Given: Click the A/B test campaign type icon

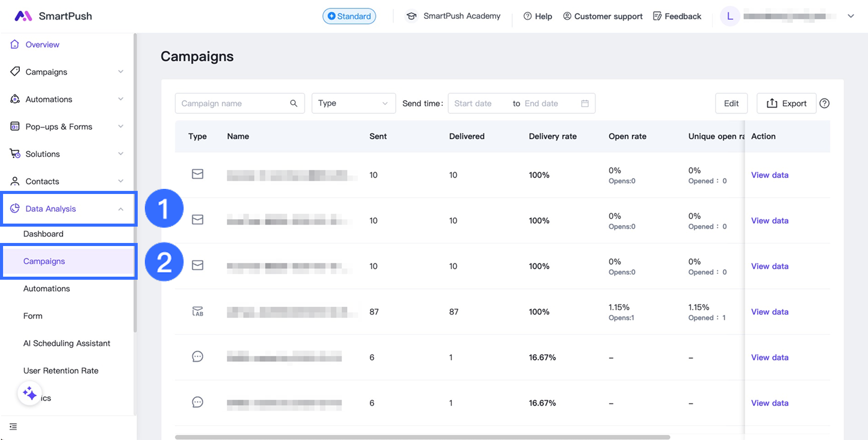Looking at the screenshot, I should 197,311.
